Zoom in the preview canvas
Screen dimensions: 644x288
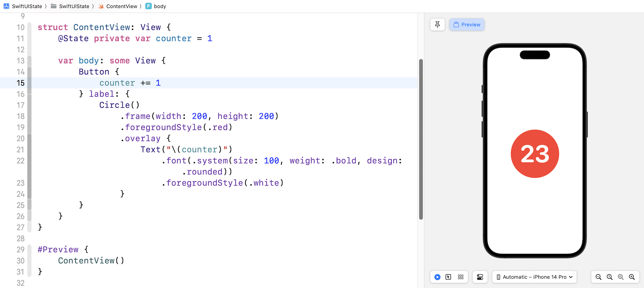tap(632, 277)
